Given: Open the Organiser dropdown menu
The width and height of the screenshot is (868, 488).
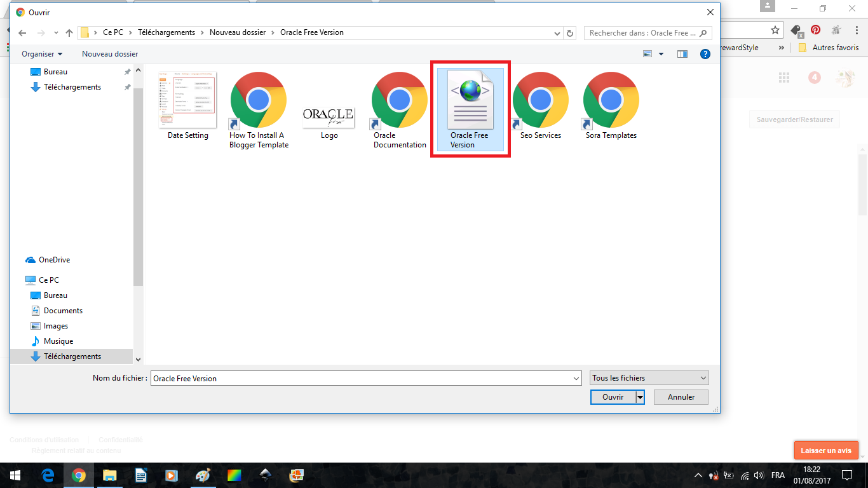Looking at the screenshot, I should [42, 54].
